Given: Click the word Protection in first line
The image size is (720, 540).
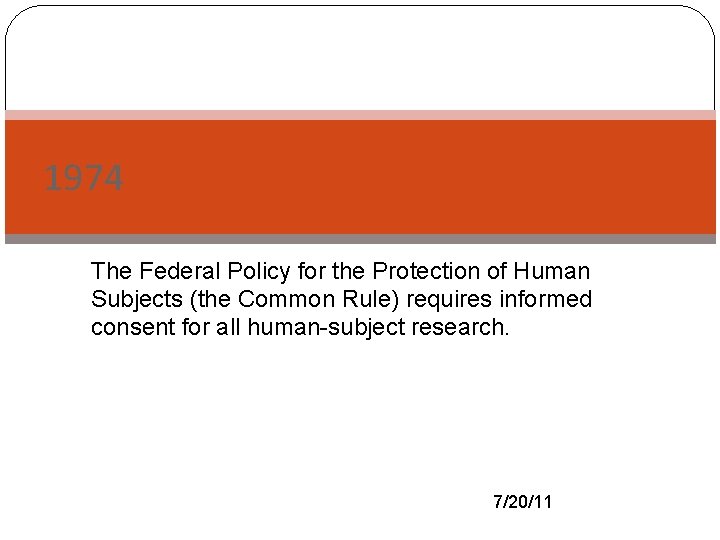Looking at the screenshot, I should pyautogui.click(x=426, y=270).
